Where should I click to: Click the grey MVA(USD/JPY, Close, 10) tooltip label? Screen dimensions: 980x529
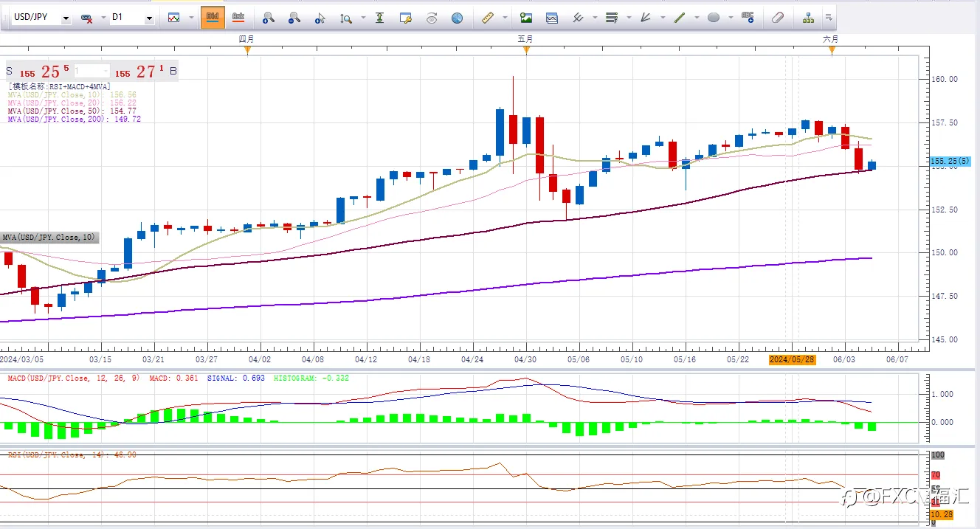click(49, 238)
